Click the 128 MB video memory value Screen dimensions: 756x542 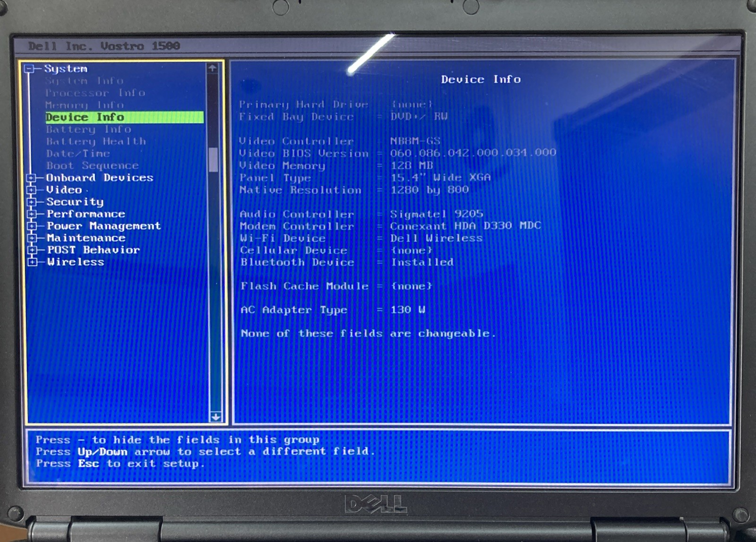tap(412, 165)
